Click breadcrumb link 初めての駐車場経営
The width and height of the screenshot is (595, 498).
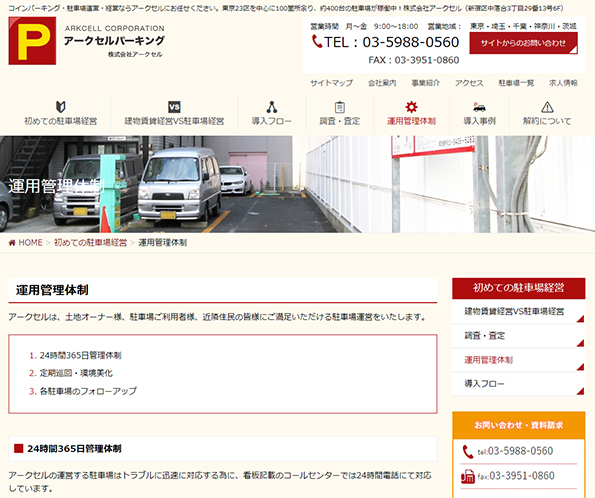coord(90,243)
